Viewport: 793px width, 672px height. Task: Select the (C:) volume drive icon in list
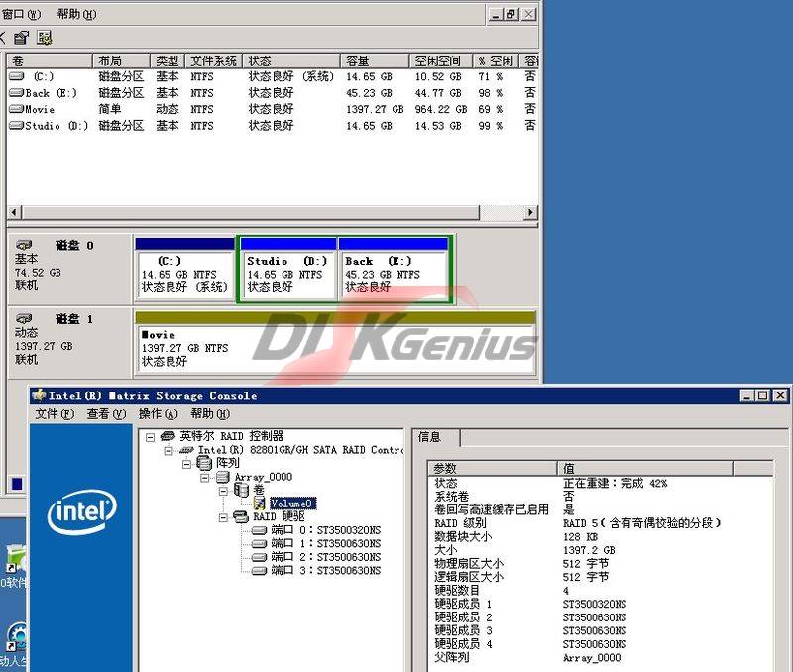(x=17, y=76)
